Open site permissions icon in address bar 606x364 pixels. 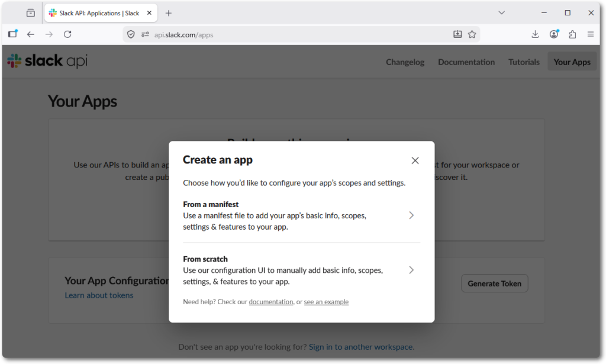(x=145, y=34)
